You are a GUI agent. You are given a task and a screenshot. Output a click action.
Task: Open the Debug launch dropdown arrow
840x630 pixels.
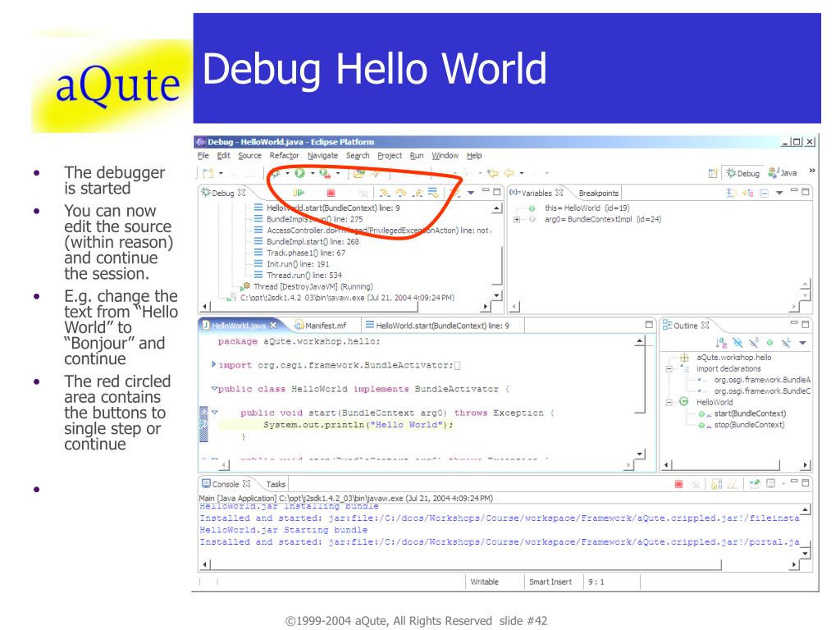pyautogui.click(x=288, y=173)
